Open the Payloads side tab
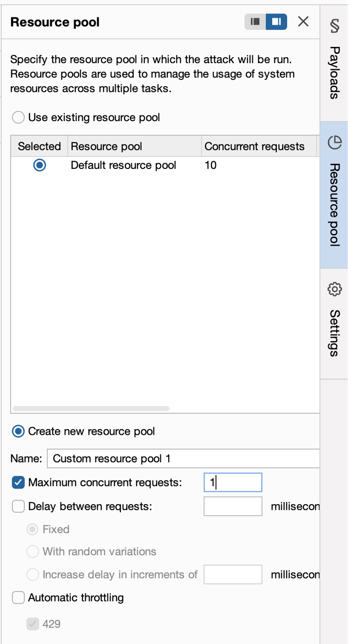This screenshot has height=644, width=348. 334,72
